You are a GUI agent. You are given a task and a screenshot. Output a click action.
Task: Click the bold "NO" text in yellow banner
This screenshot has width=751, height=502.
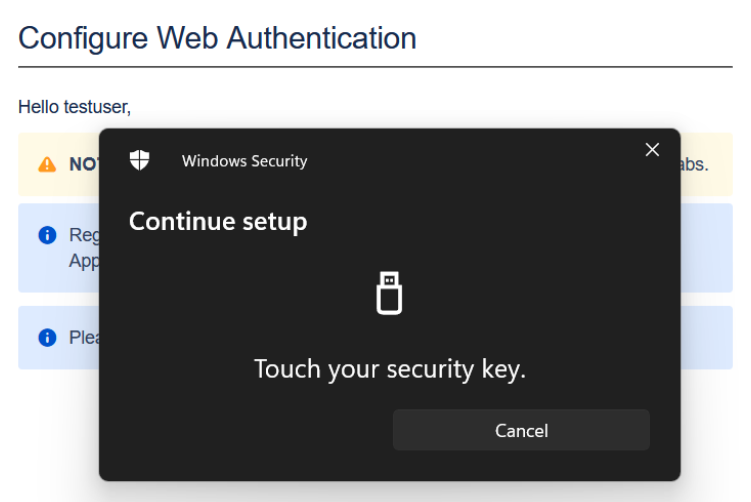point(83,164)
